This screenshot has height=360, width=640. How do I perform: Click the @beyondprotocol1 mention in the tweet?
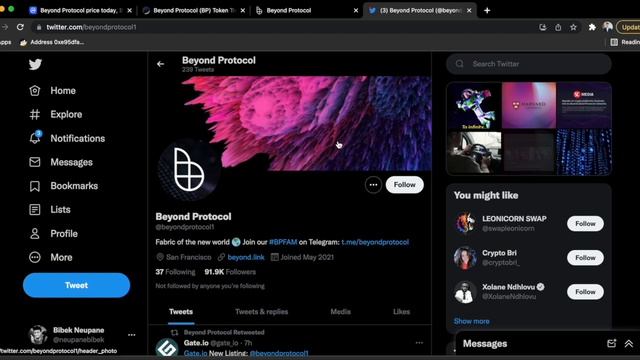279,353
